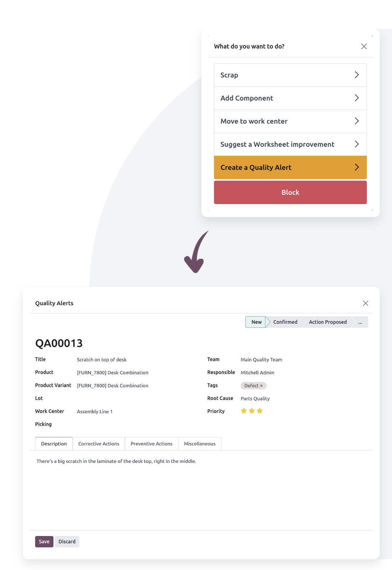This screenshot has width=392, height=570.
Task: Click the arrow next to Move to work center
Action: [x=356, y=121]
